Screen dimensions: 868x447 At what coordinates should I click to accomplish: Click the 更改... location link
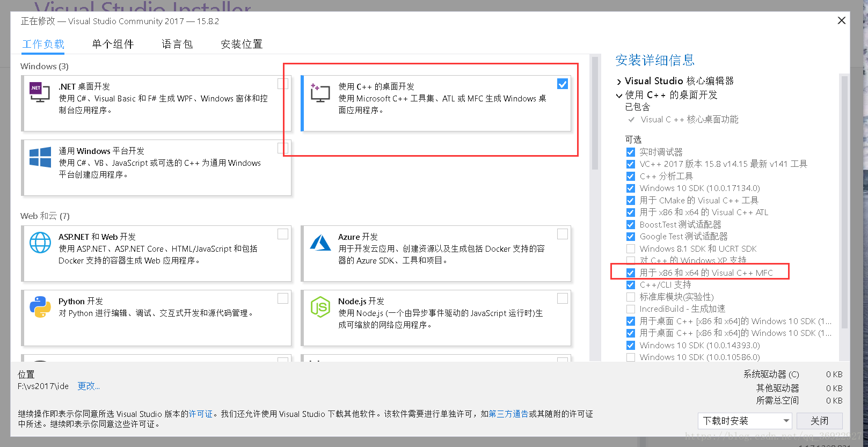pyautogui.click(x=89, y=386)
